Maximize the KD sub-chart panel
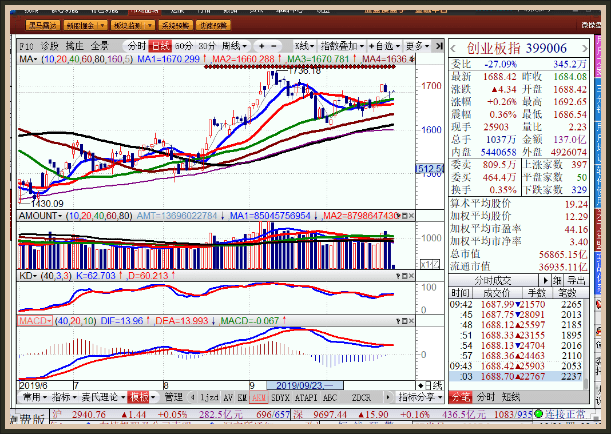 tap(404, 276)
